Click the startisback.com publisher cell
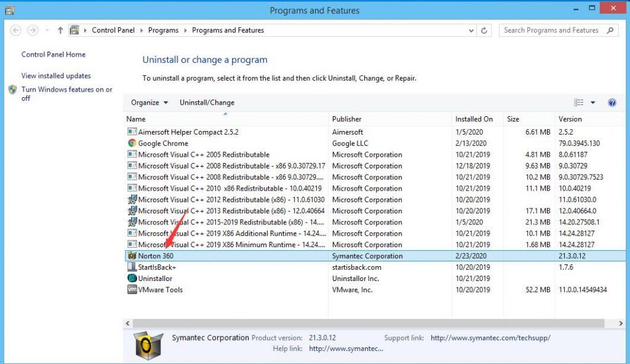This screenshot has width=630, height=364. [356, 267]
